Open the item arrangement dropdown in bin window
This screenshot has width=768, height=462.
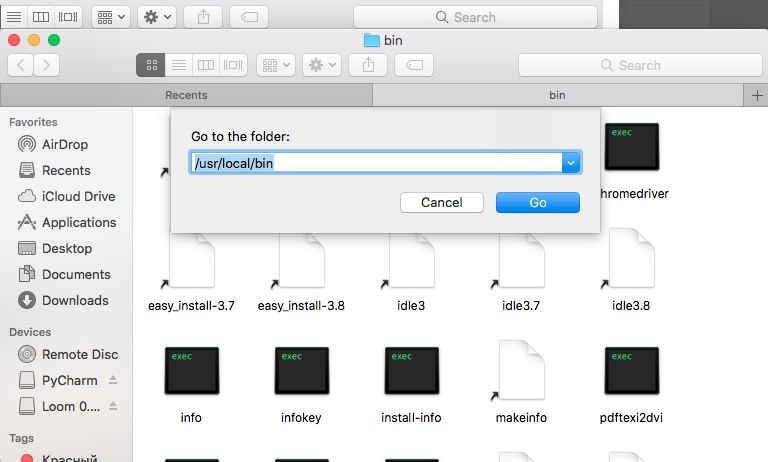[276, 65]
